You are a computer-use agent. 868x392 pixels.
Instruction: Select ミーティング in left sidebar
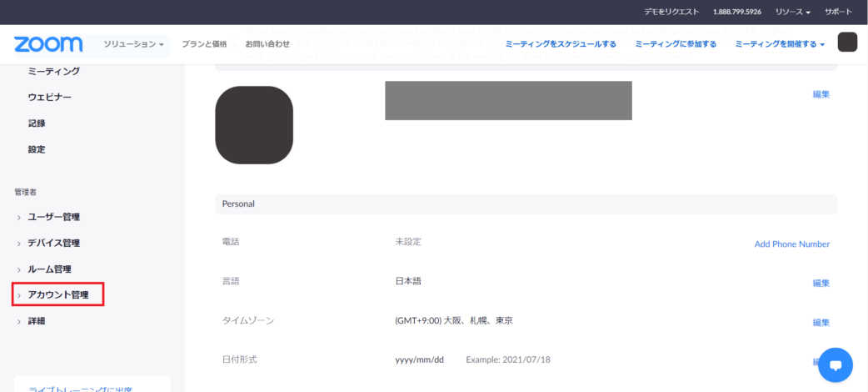[x=53, y=71]
